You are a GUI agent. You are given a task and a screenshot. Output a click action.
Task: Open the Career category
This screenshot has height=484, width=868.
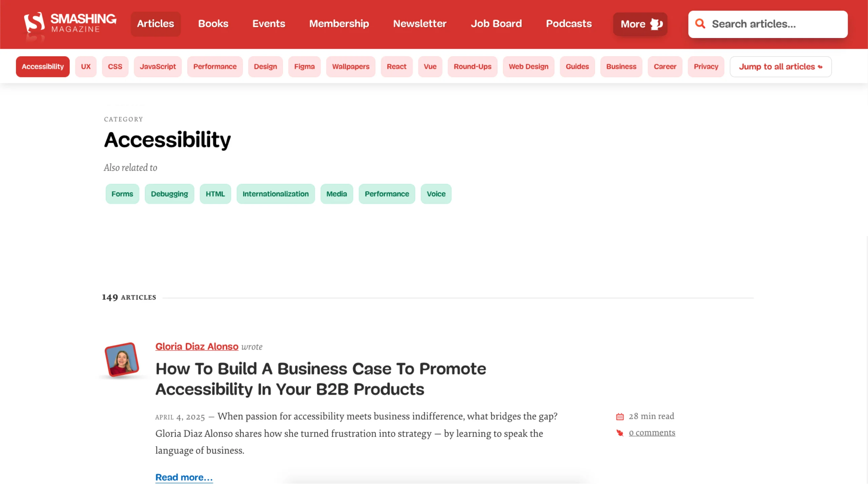coord(665,66)
